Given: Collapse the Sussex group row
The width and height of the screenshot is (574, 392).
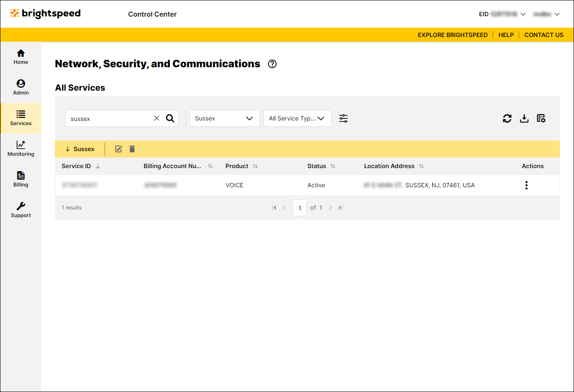Looking at the screenshot, I should pos(68,149).
